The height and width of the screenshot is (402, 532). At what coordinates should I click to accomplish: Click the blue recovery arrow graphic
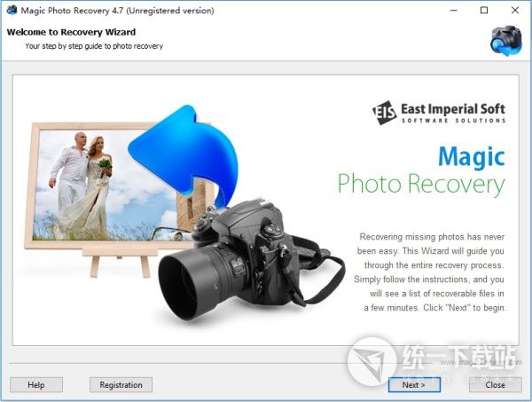185,154
